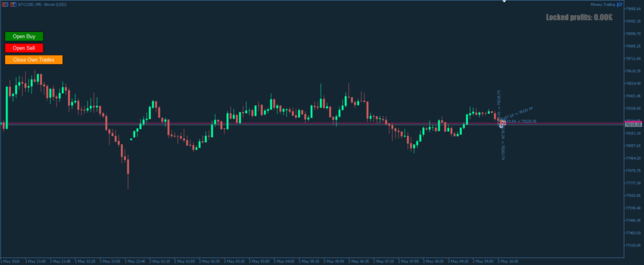Click the Money Trailing expert name label
Screen dimensions: 644x265
click(x=603, y=4)
